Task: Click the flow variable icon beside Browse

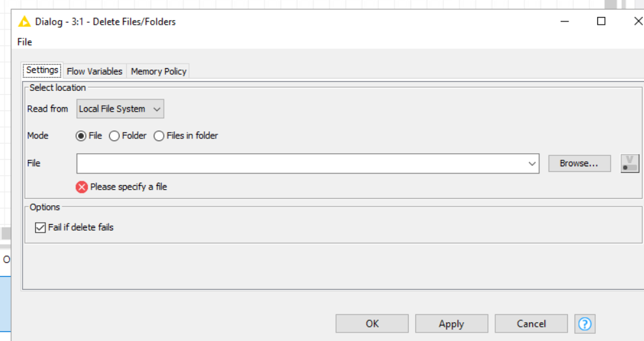Action: click(630, 163)
